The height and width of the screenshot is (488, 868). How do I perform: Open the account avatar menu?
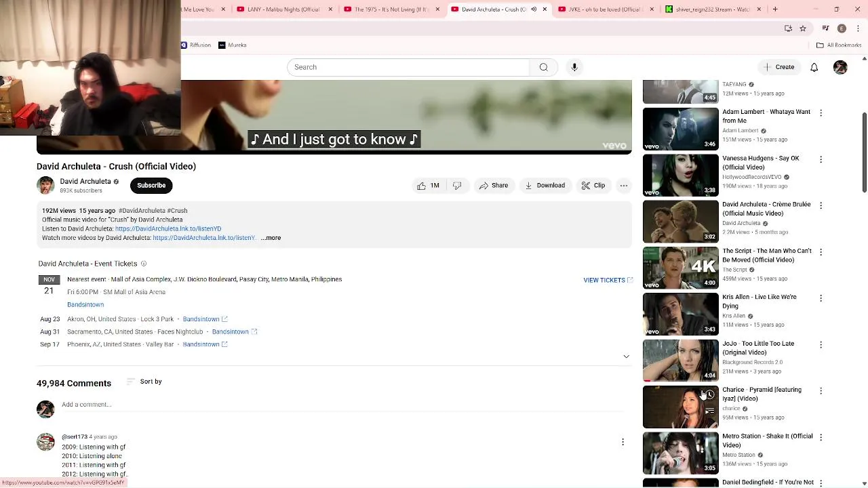840,67
